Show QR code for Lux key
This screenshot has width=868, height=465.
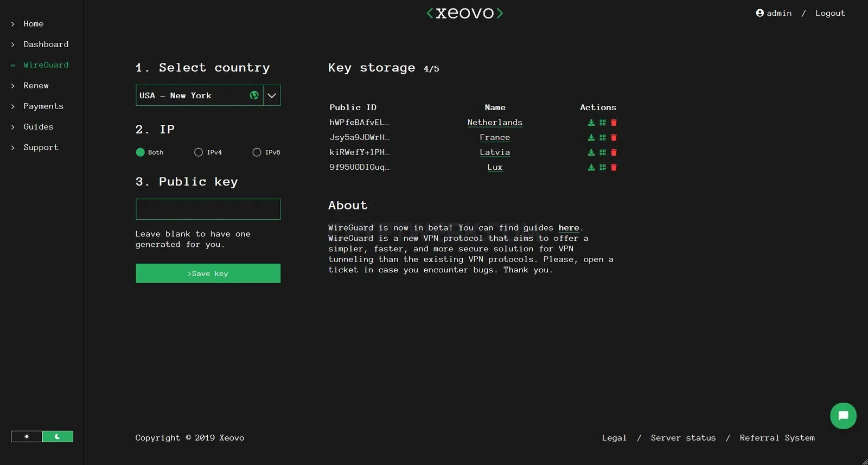(x=603, y=168)
